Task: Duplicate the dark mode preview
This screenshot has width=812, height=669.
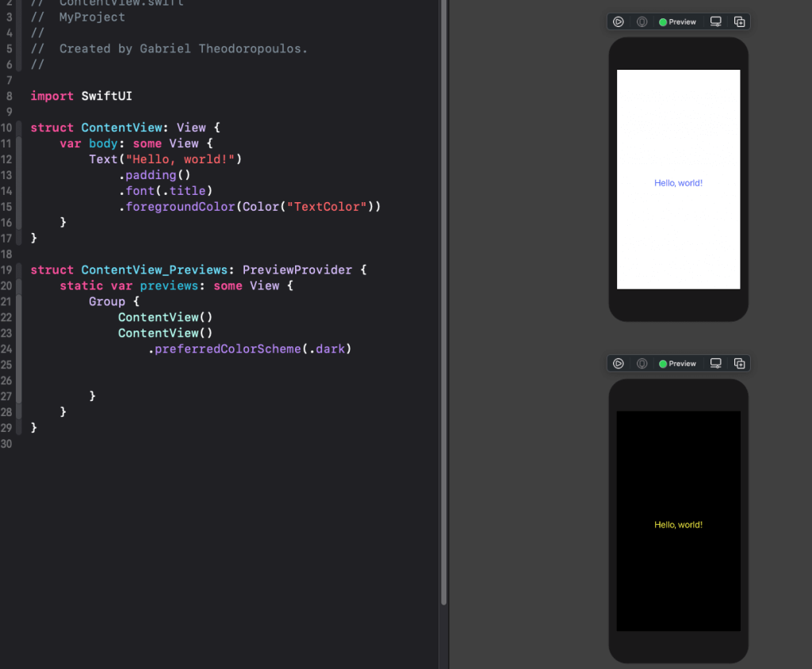Action: pos(739,364)
